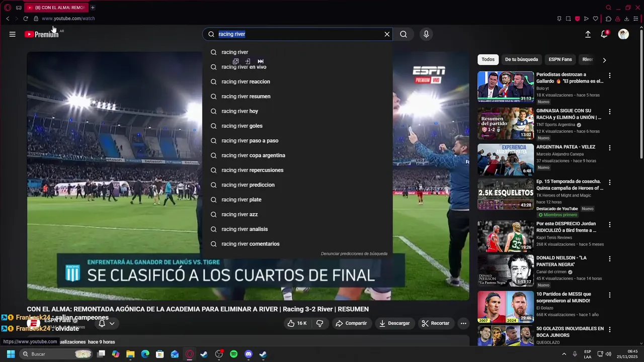Viewport: 644px width, 362px height.
Task: Go to YouTube Premium home logo
Action: point(42,34)
